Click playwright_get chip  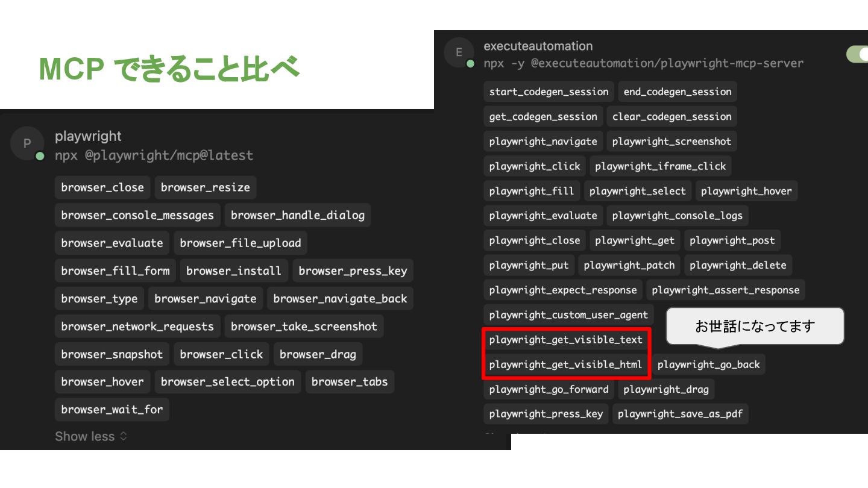635,240
